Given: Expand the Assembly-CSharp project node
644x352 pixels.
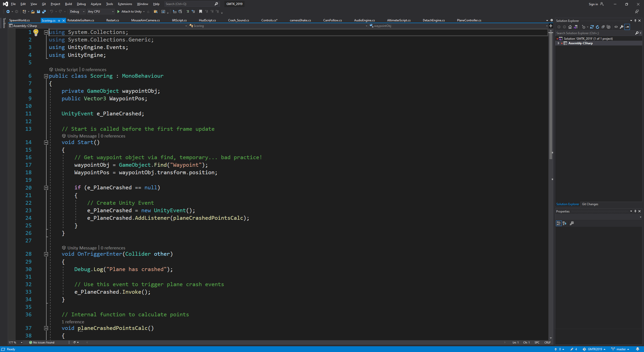Looking at the screenshot, I should 558,43.
